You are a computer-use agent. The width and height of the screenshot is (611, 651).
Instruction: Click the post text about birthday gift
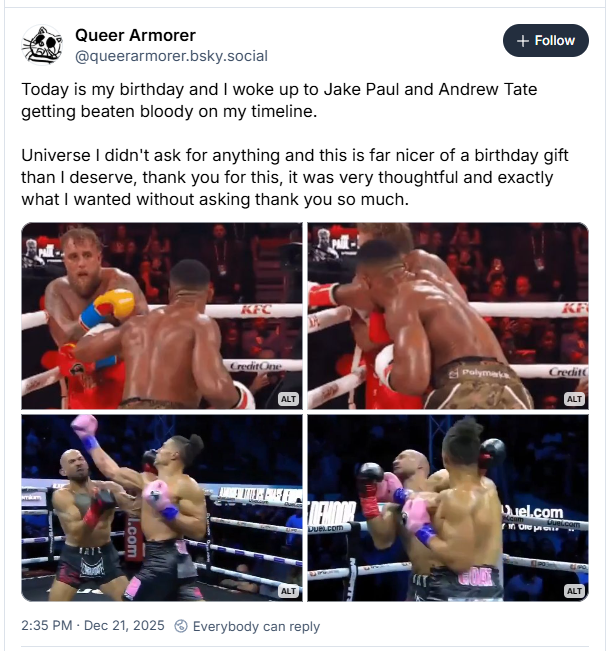(x=295, y=177)
